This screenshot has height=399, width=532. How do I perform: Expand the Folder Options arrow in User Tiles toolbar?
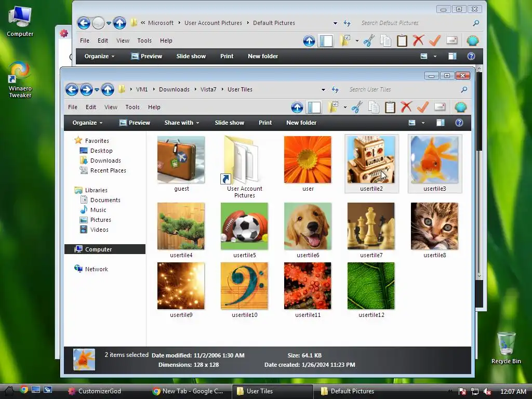coord(345,107)
